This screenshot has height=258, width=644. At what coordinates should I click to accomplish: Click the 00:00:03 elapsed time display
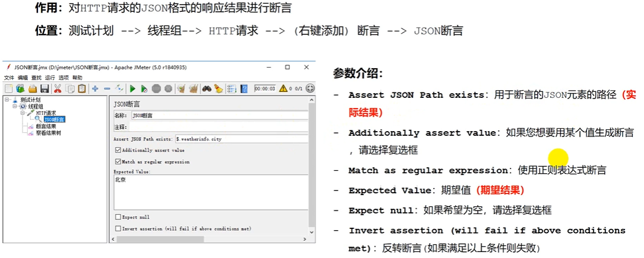coord(265,88)
